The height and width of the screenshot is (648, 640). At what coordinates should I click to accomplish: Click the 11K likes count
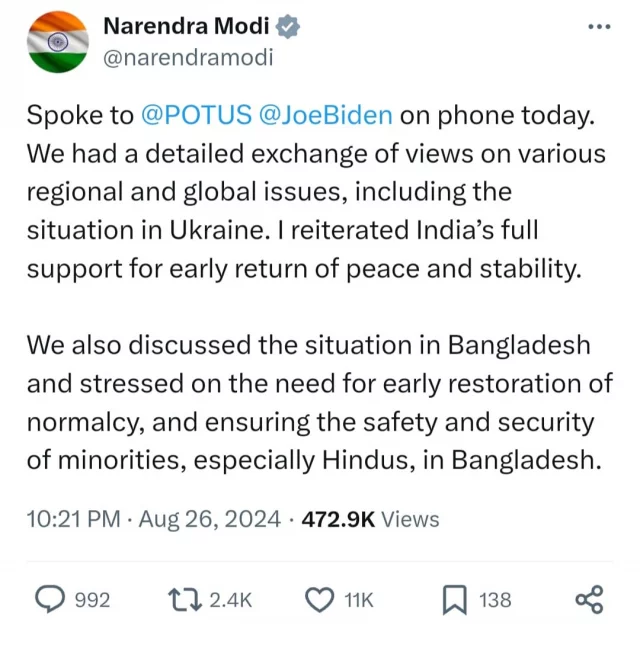tap(358, 600)
